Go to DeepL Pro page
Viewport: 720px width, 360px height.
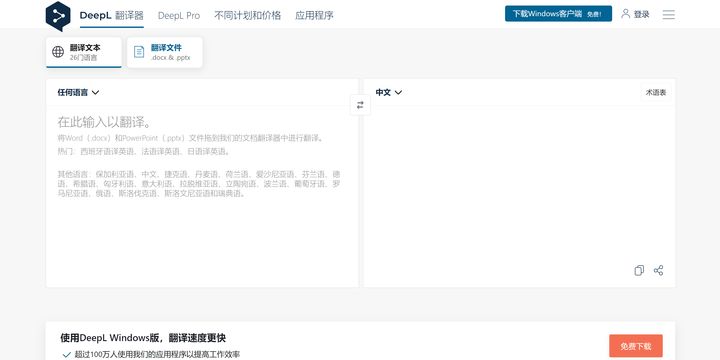(179, 16)
